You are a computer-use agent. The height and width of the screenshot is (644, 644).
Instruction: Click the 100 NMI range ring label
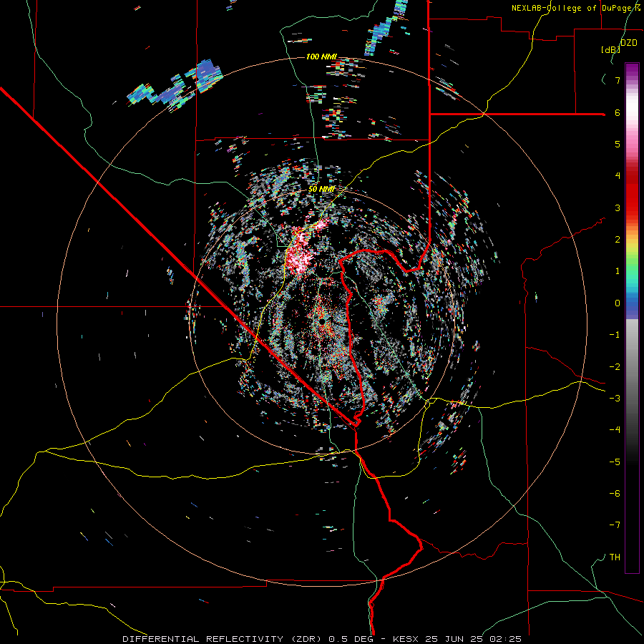tap(321, 57)
